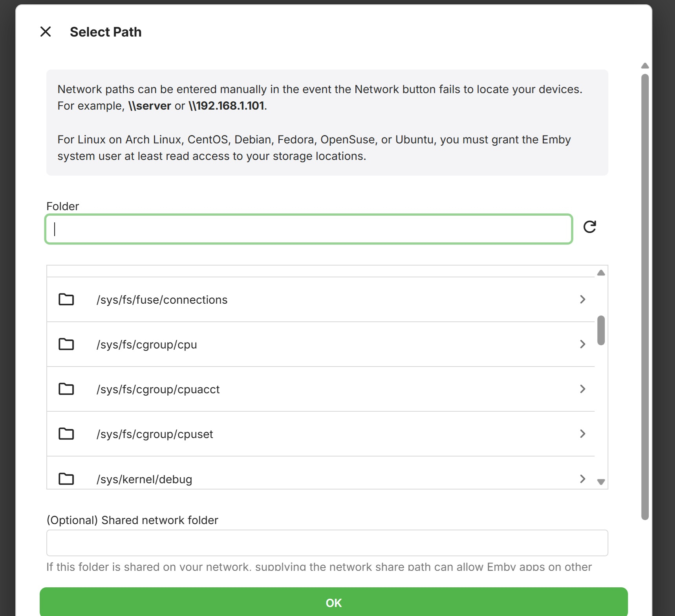
Task: Expand the /sys/fs/fuse/connections chevron
Action: [x=583, y=299]
